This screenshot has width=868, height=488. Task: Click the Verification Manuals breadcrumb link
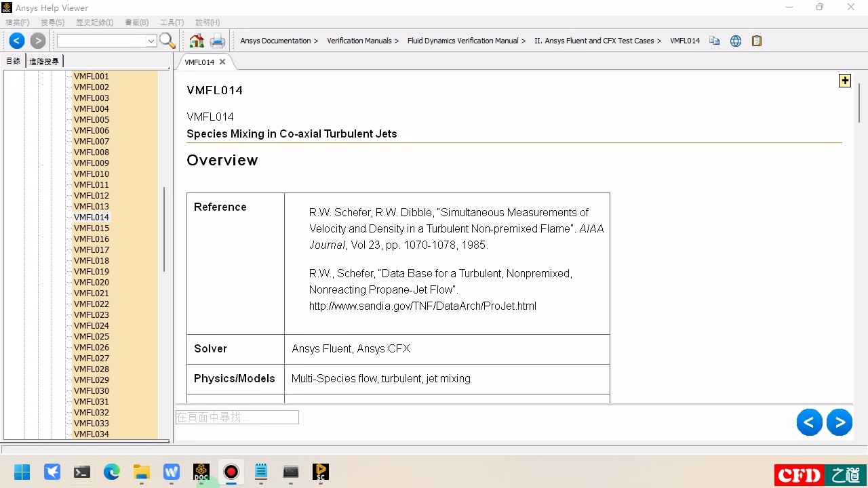359,41
